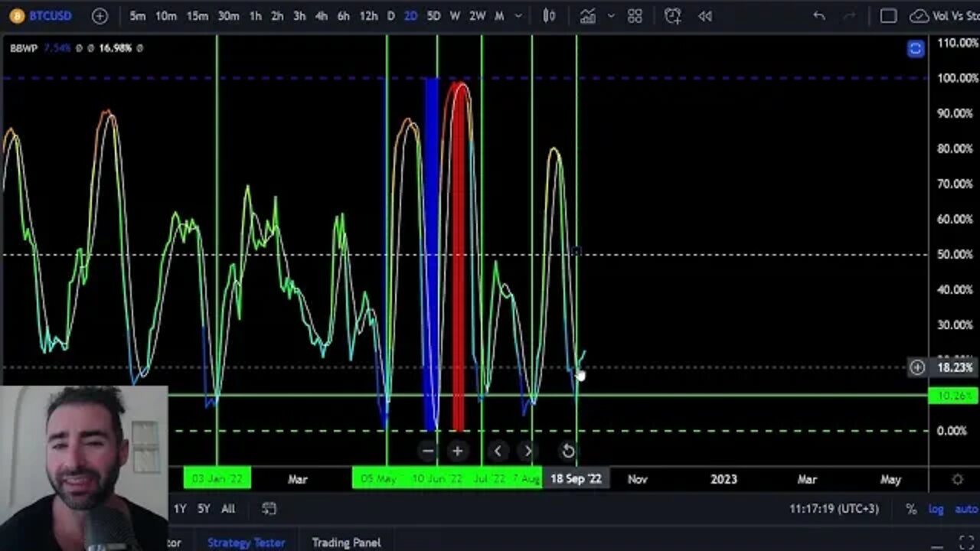The height and width of the screenshot is (551, 980).
Task: Click the 100.00% scale label
Action: click(x=957, y=78)
